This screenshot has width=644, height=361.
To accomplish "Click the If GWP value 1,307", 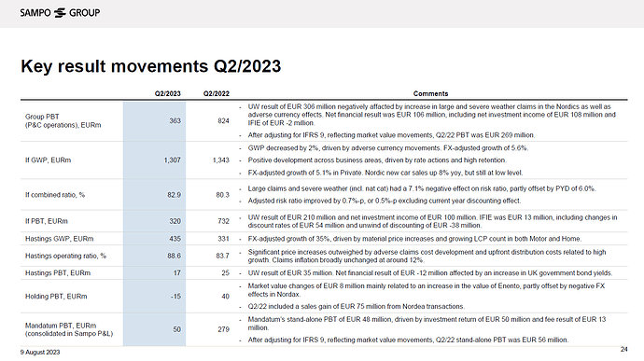I will point(172,160).
